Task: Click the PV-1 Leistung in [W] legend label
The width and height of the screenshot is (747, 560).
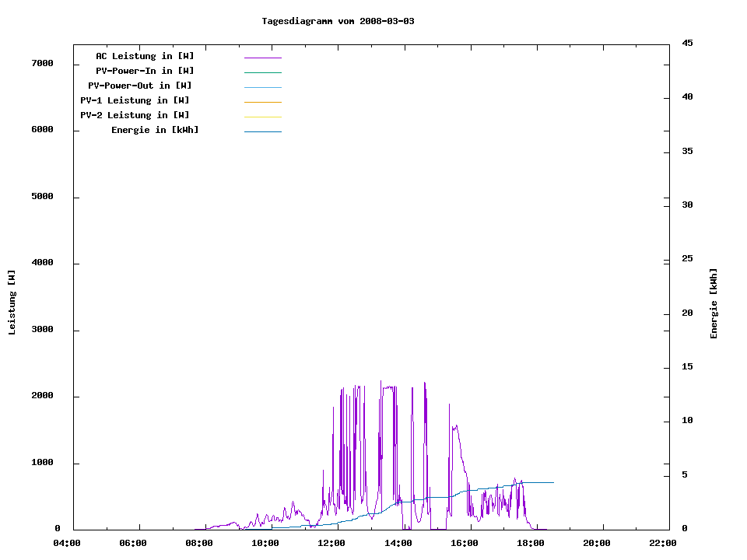Action: [135, 100]
